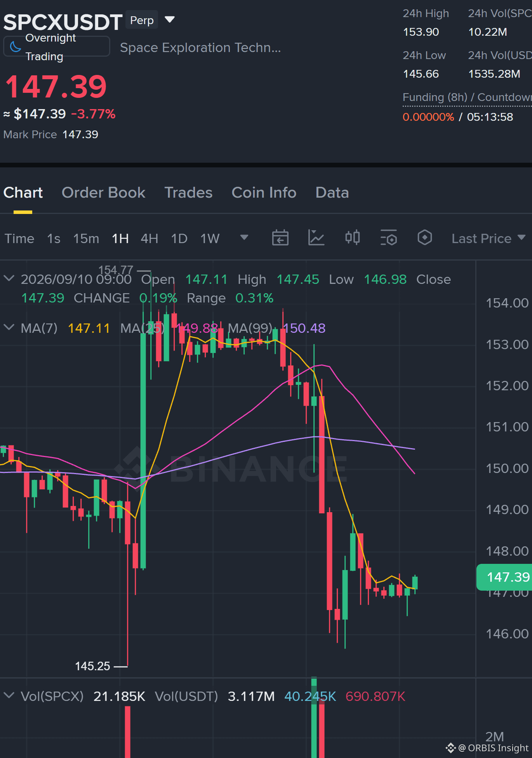Collapse the Vol(SPCX) legend chevron
Image resolution: width=532 pixels, height=758 pixels.
[x=9, y=695]
